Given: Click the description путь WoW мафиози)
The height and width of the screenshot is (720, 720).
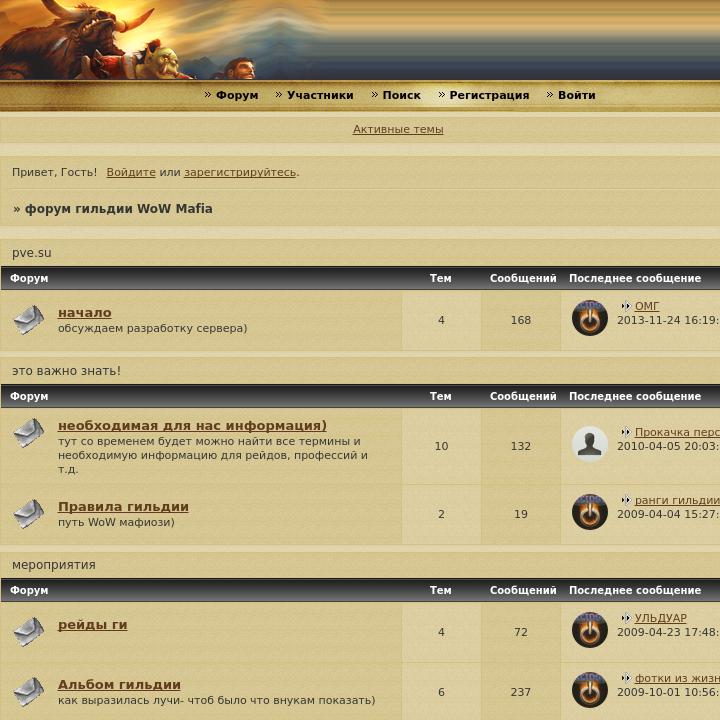Looking at the screenshot, I should click(116, 522).
